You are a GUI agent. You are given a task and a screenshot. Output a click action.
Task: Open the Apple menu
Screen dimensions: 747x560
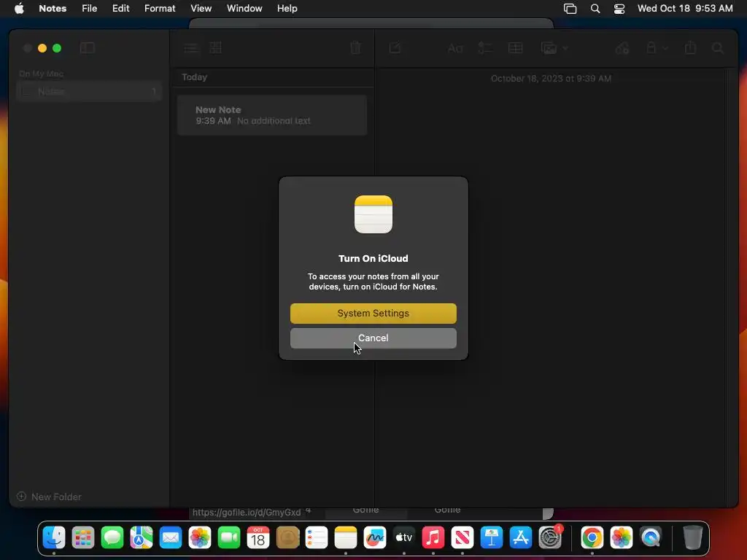coord(19,9)
